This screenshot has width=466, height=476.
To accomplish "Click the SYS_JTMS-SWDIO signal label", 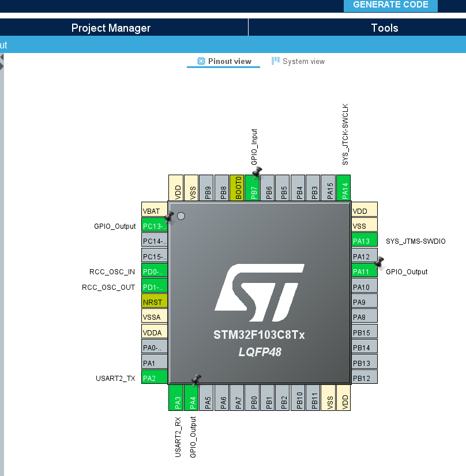I will (416, 241).
